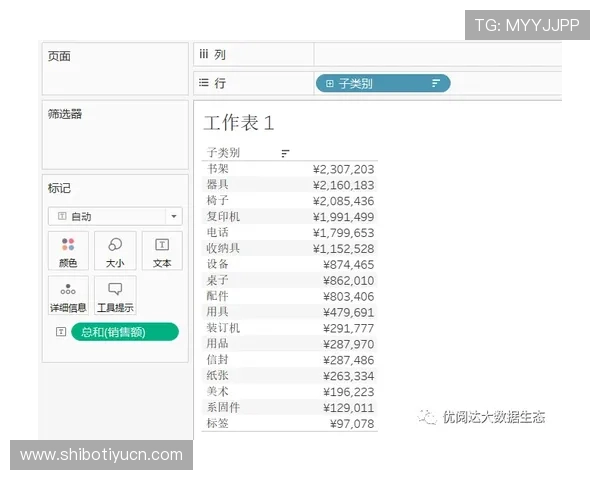Select the 设备 row label
The image size is (600, 480).
coord(218,264)
